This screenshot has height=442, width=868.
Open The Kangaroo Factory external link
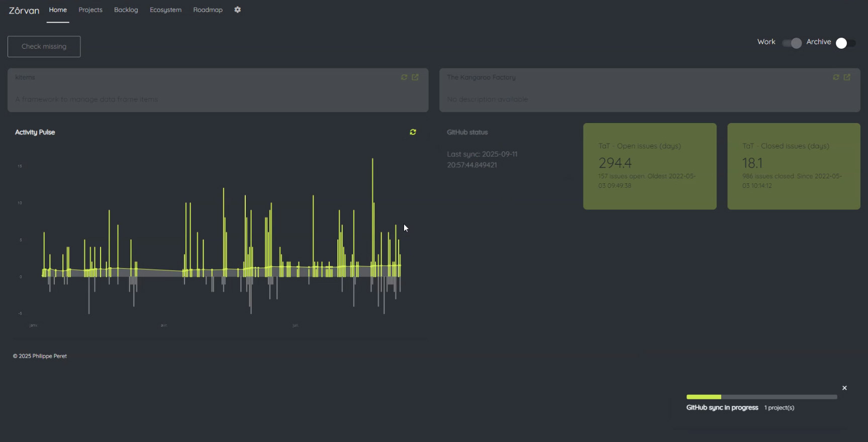(847, 77)
